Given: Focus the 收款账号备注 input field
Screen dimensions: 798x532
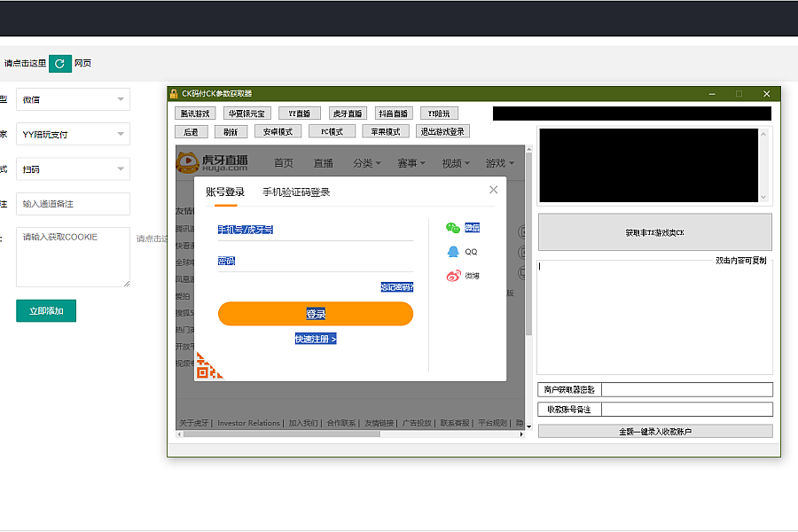Looking at the screenshot, I should pyautogui.click(x=687, y=410).
